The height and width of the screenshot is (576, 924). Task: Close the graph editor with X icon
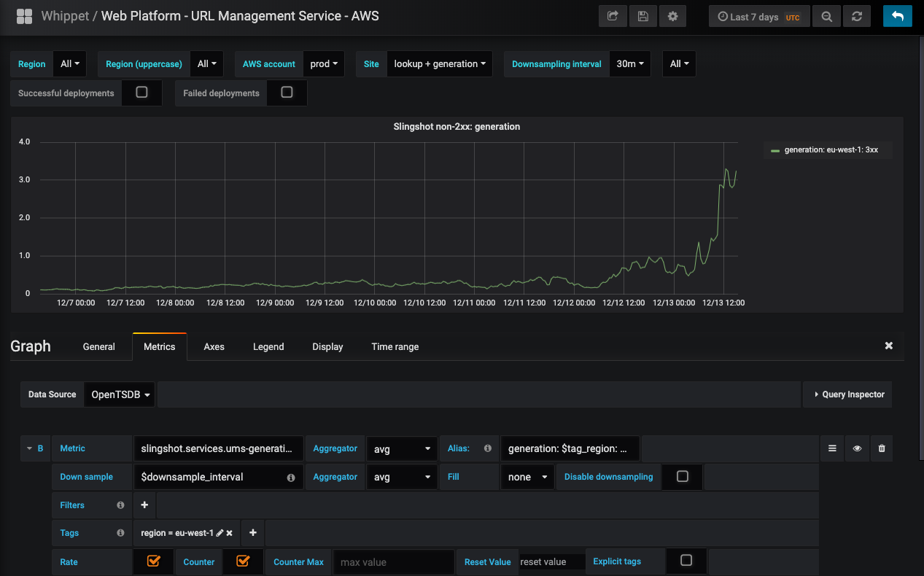[x=889, y=346]
